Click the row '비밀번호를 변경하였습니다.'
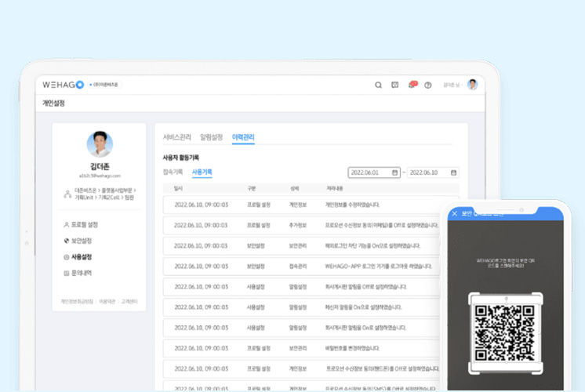The height and width of the screenshot is (392, 585). coord(302,348)
